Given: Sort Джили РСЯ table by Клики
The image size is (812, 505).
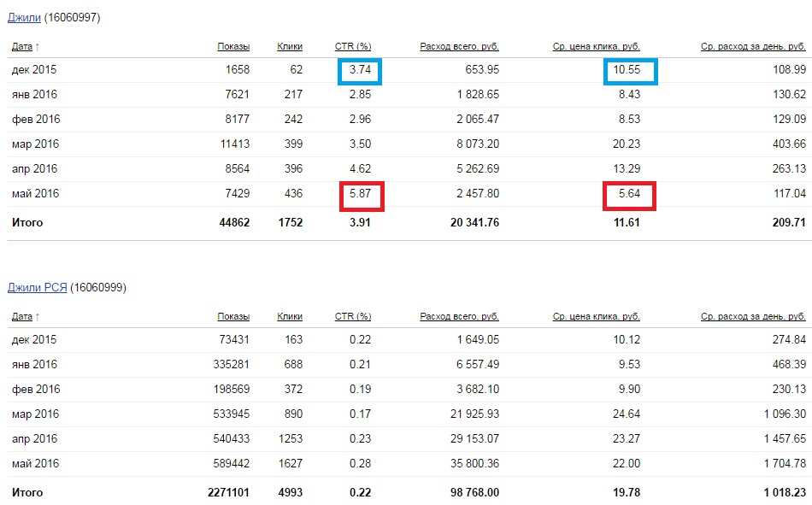Looking at the screenshot, I should [290, 317].
